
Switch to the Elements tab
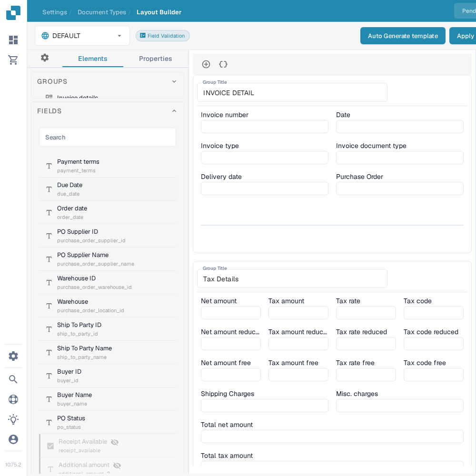point(93,59)
